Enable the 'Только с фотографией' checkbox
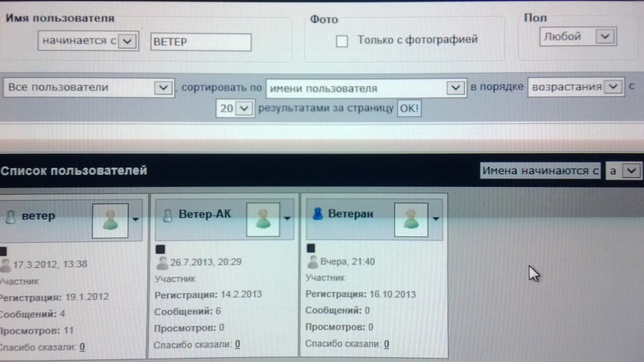Viewport: 644px width, 362px height. 342,41
